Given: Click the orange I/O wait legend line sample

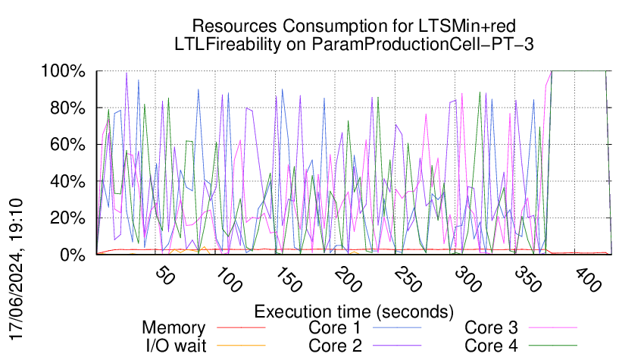Looking at the screenshot, I should pyautogui.click(x=241, y=346).
